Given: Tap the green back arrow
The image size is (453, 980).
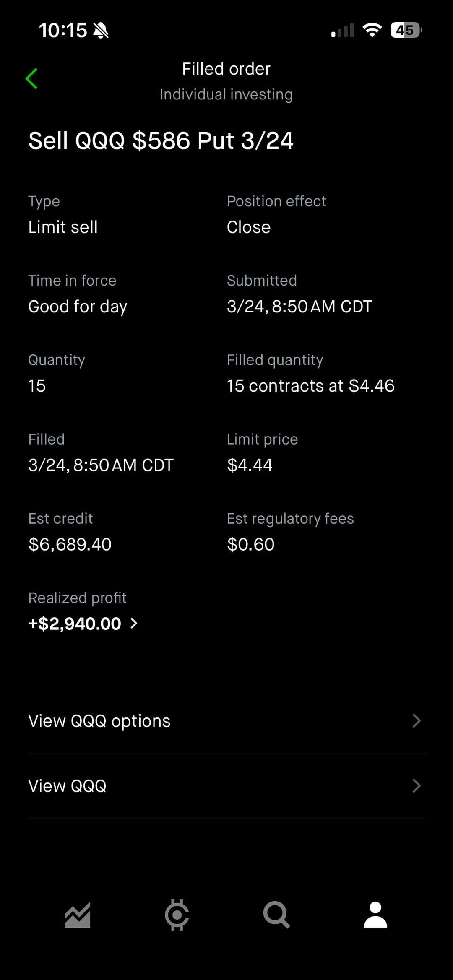Looking at the screenshot, I should point(31,78).
